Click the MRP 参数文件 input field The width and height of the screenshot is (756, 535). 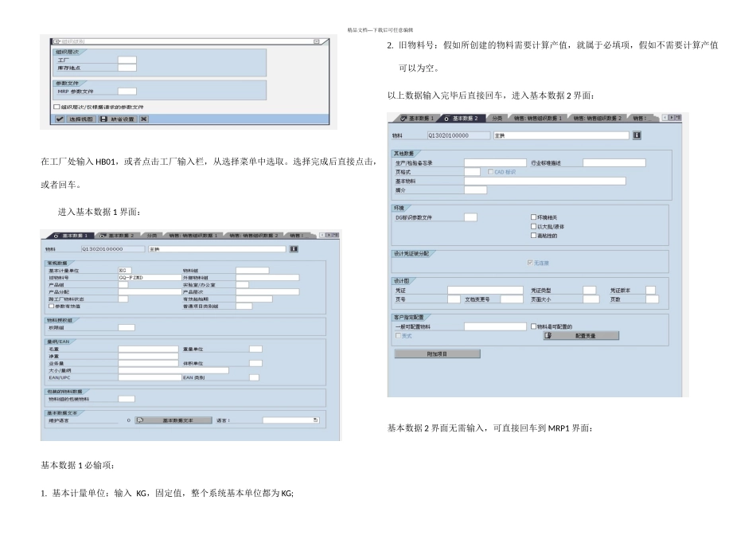click(x=127, y=92)
